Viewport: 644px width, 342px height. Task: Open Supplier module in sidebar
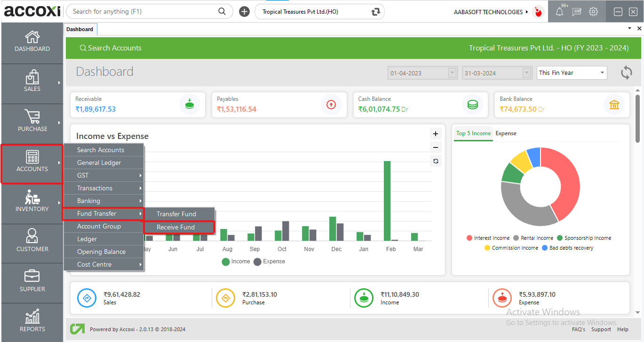point(32,281)
